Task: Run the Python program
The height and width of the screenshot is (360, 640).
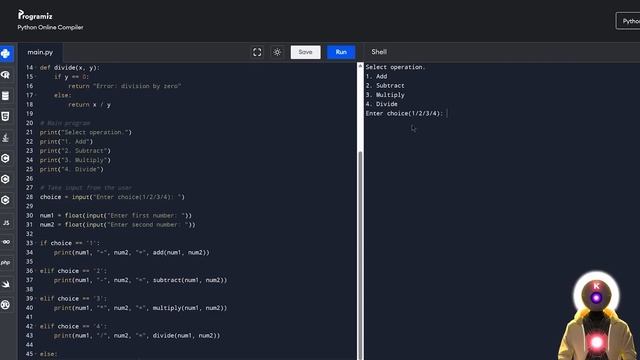Action: pos(341,52)
